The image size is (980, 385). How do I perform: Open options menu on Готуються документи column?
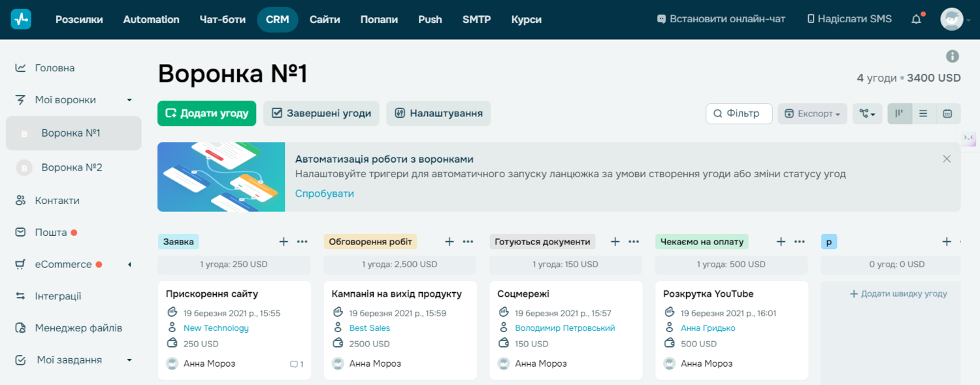point(633,241)
